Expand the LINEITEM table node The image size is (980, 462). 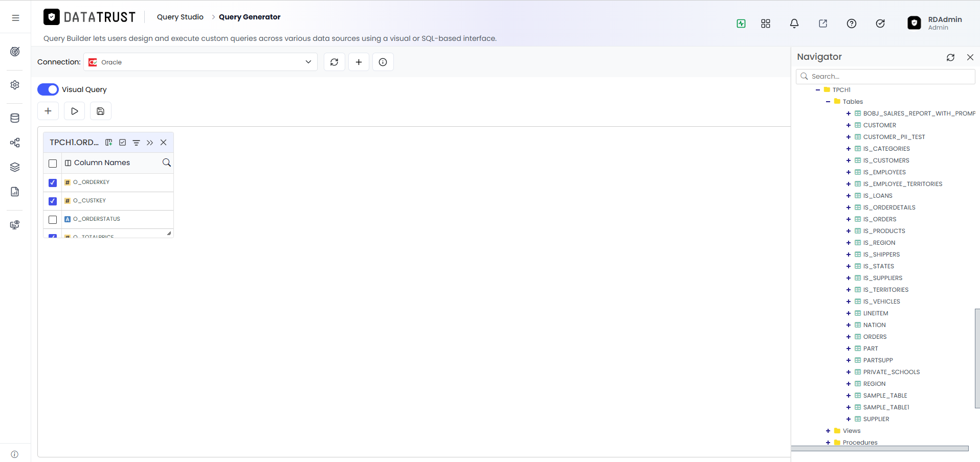click(849, 313)
